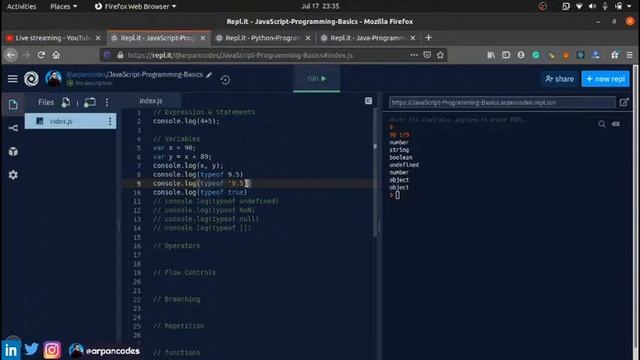Add a new file icon
The image size is (640, 360).
[66, 102]
